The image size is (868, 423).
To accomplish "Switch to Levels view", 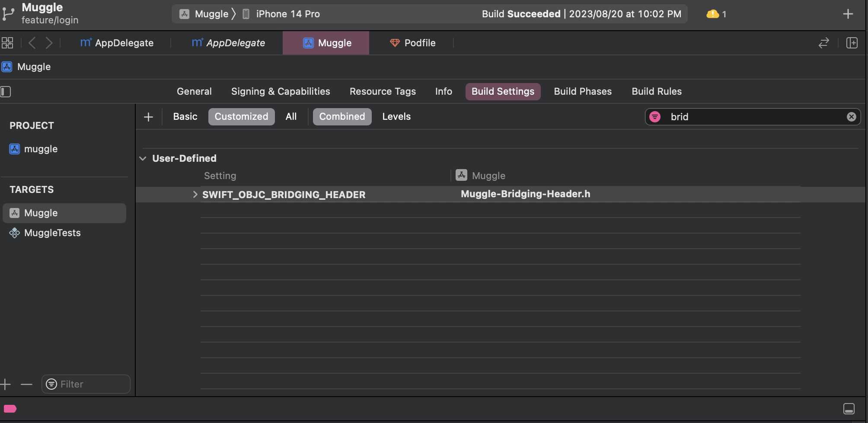I will click(x=396, y=117).
